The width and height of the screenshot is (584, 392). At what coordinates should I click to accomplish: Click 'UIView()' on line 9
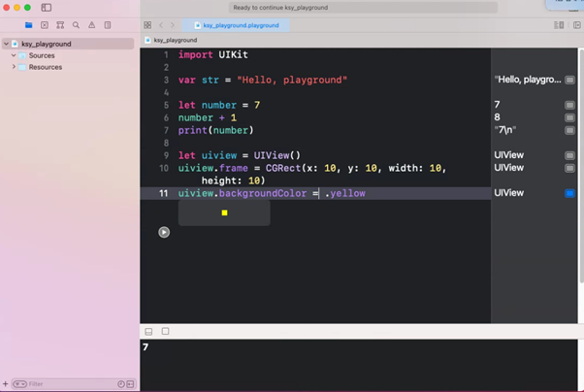click(277, 155)
